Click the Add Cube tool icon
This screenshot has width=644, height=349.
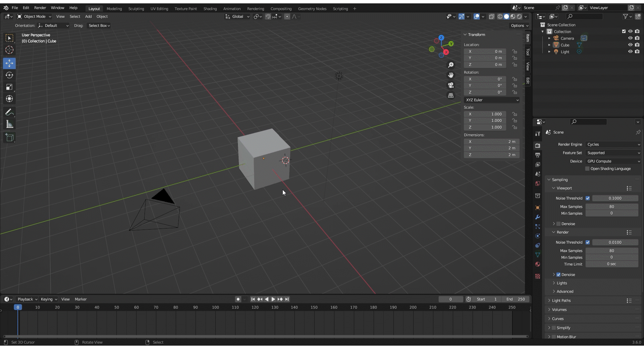tap(9, 137)
